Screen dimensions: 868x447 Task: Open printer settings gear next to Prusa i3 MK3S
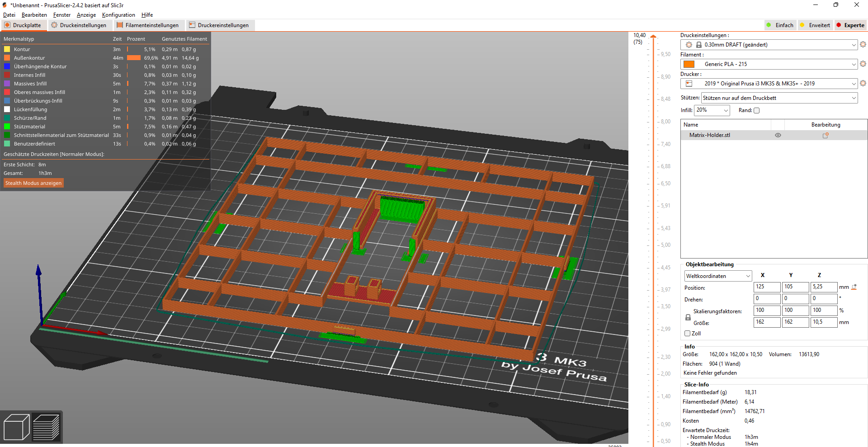click(863, 83)
